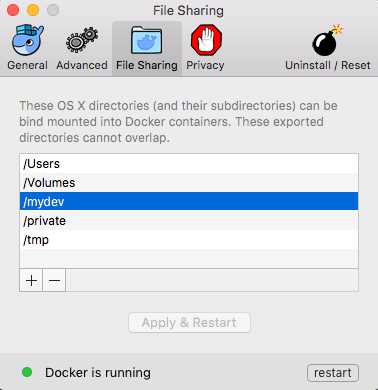Viewport: 378px width, 390px height.
Task: Open the Privacy stop-hand icon
Action: [206, 40]
